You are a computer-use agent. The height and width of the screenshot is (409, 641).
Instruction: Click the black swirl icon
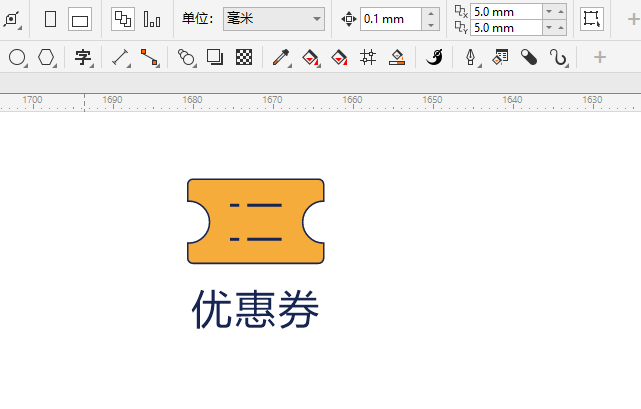click(x=434, y=57)
